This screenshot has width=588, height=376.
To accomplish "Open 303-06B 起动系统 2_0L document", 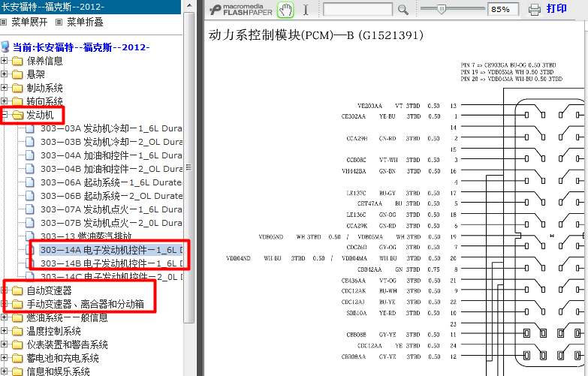I will [111, 196].
